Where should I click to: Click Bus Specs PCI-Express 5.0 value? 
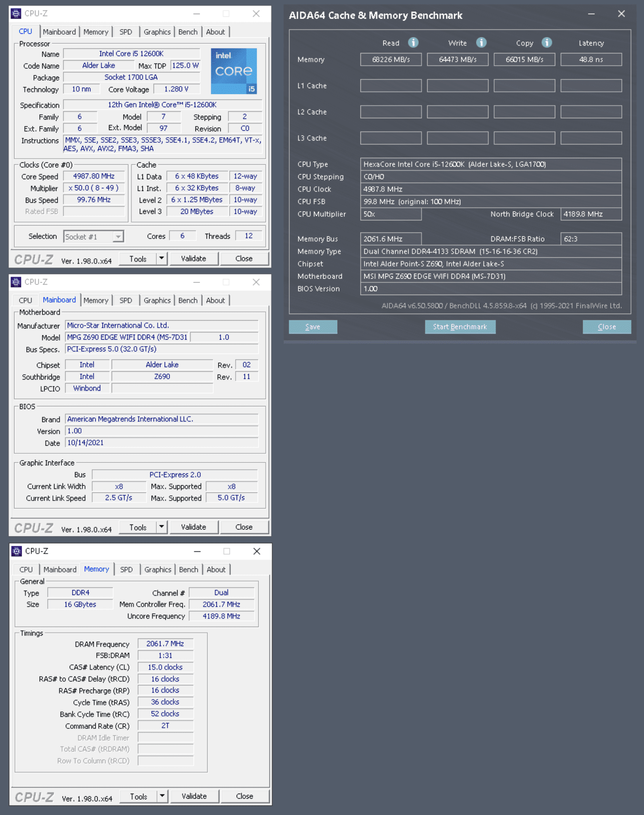pos(162,349)
